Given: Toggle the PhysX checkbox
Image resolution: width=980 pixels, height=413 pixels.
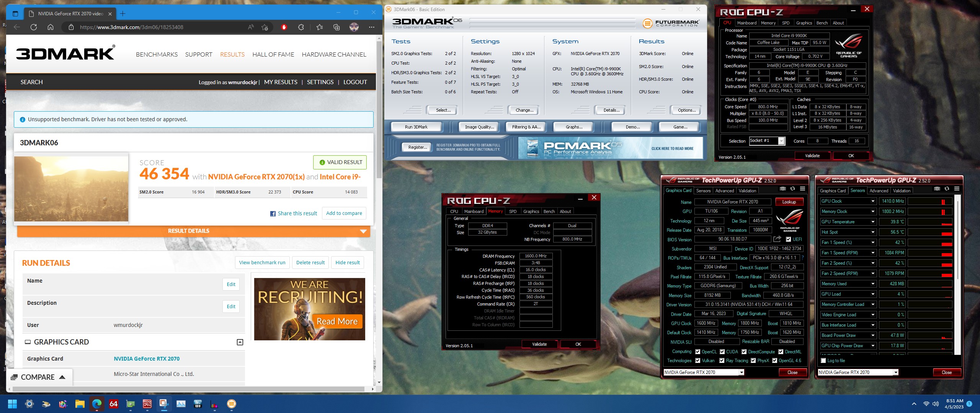Looking at the screenshot, I should [753, 361].
